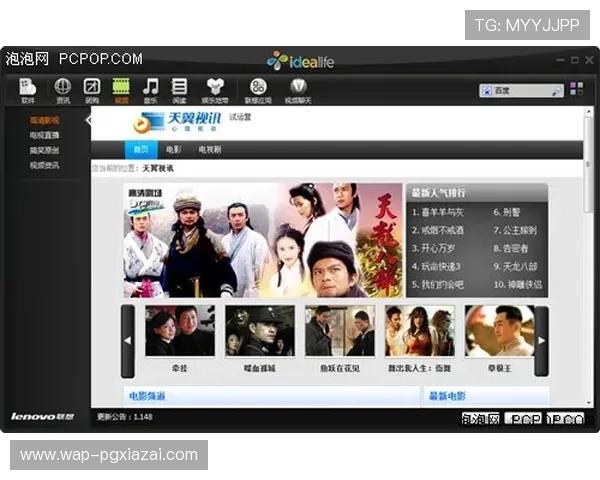The image size is (600, 480).
Task: Switch to the 电视剧 tab
Action: [x=209, y=149]
